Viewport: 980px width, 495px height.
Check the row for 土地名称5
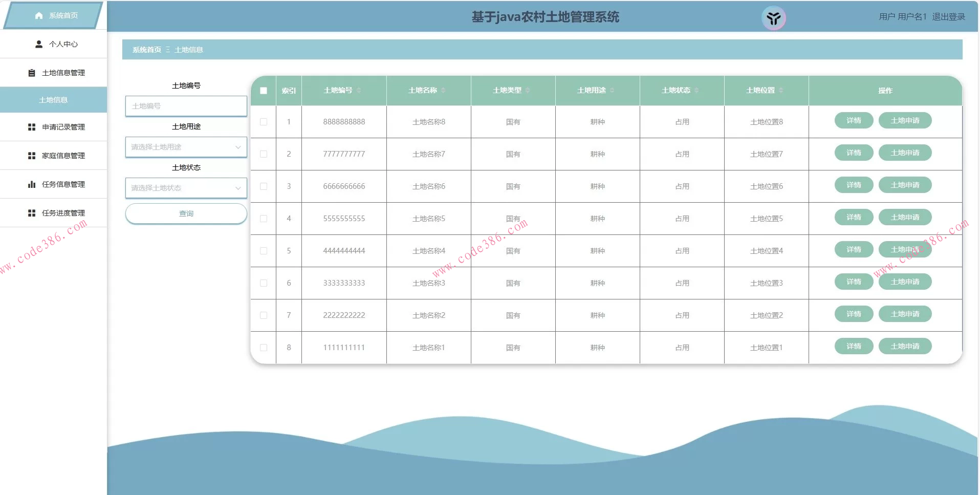[x=264, y=219]
